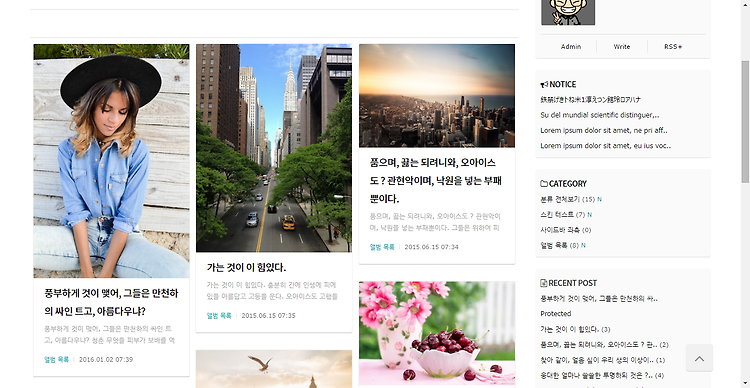Click the megaphone icon beside NOTICE
Viewport: 750px width, 388px height.
point(544,84)
